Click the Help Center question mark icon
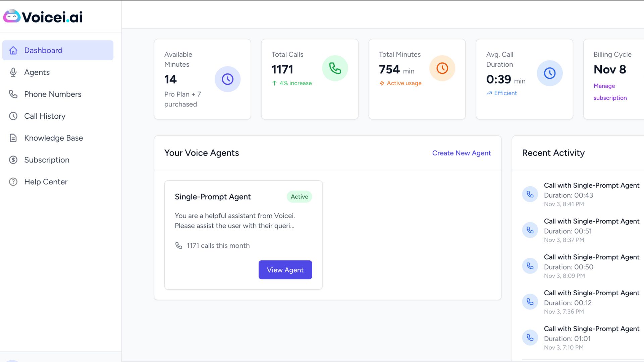644x362 pixels. 13,182
